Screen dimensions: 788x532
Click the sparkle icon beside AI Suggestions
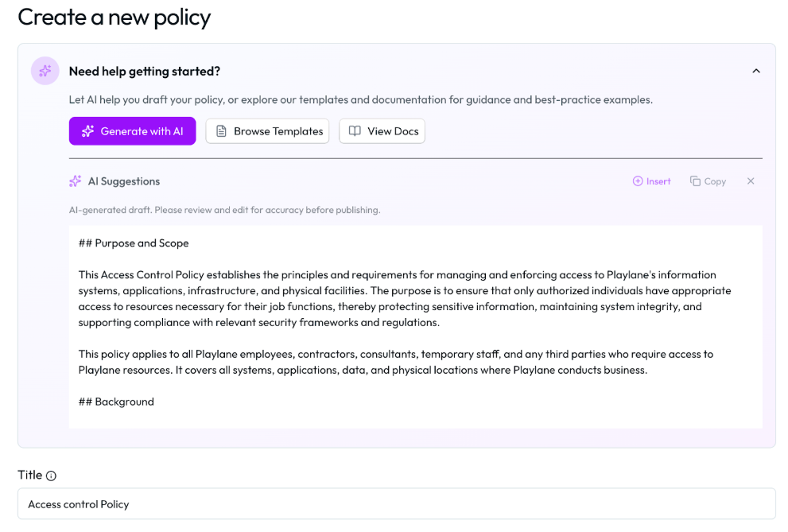pyautogui.click(x=76, y=181)
